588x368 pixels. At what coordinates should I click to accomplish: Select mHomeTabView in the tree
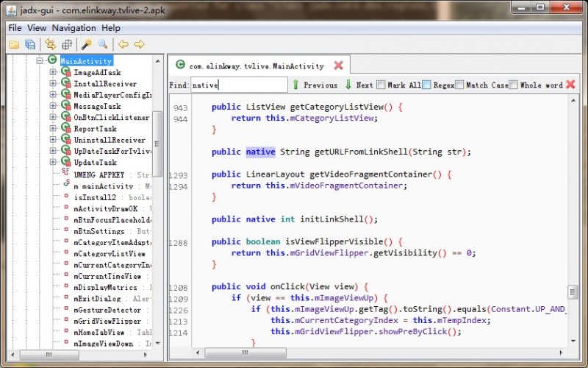pos(99,333)
